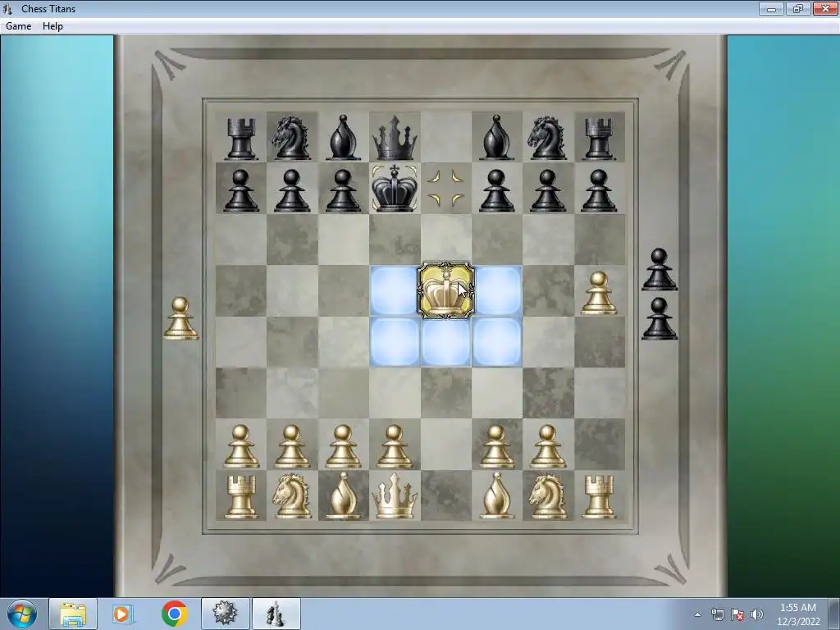Screen dimensions: 840x630
Task: Move king to highlighted square f4
Action: [x=497, y=341]
